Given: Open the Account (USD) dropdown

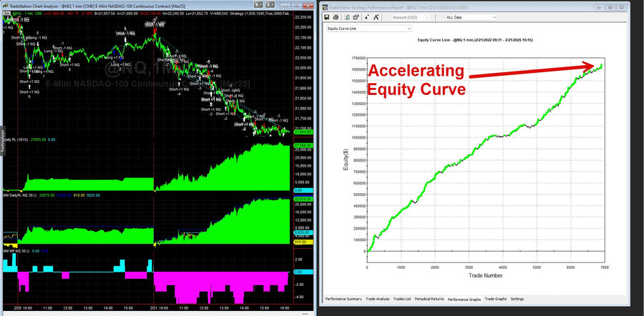Looking at the screenshot, I should tap(411, 17).
